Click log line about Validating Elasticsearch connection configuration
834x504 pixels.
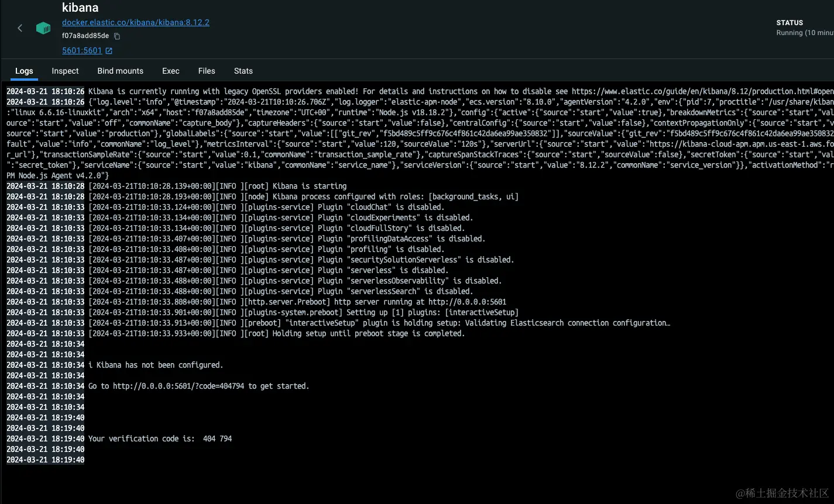point(338,323)
